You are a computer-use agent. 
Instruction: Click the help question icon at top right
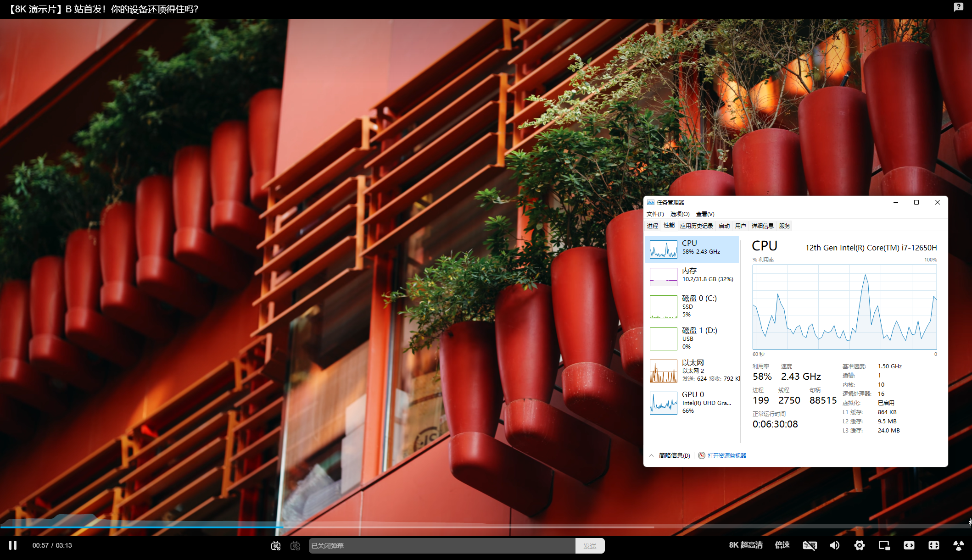click(959, 7)
